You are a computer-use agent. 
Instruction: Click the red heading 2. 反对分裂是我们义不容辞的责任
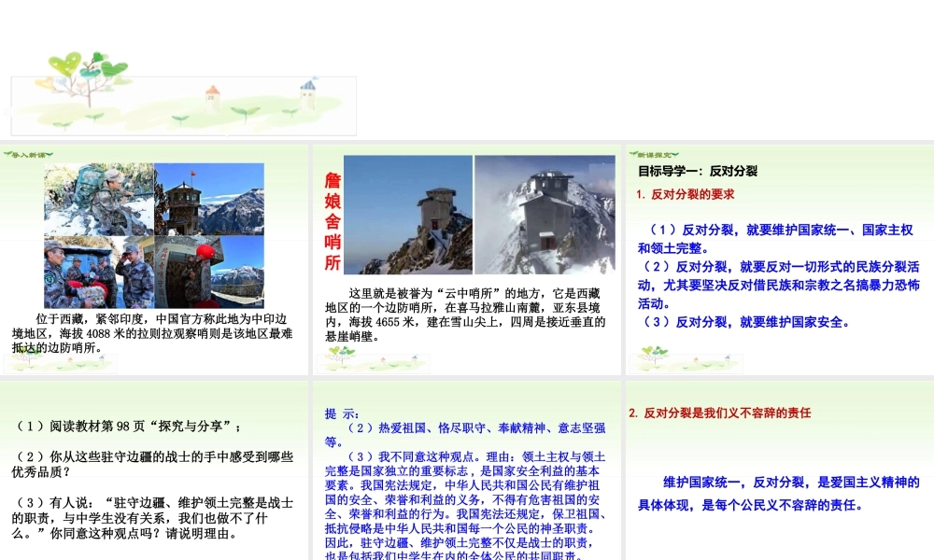click(x=719, y=413)
